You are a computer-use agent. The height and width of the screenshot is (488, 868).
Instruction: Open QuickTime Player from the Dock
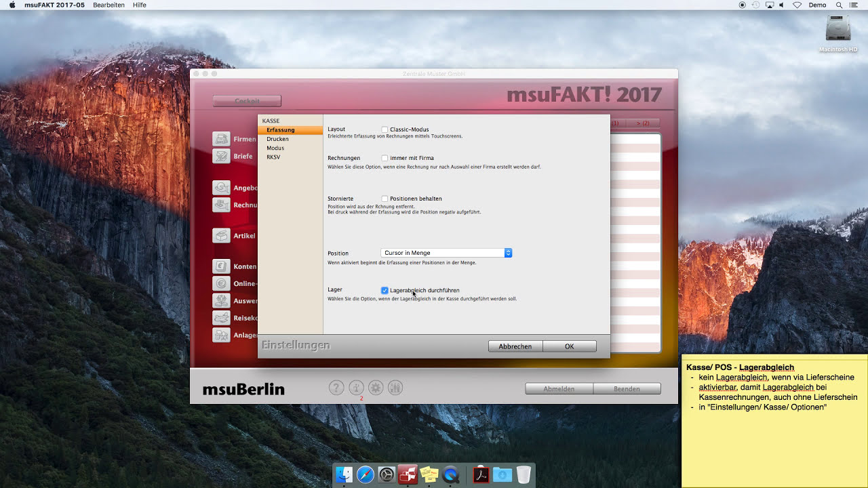coord(451,474)
